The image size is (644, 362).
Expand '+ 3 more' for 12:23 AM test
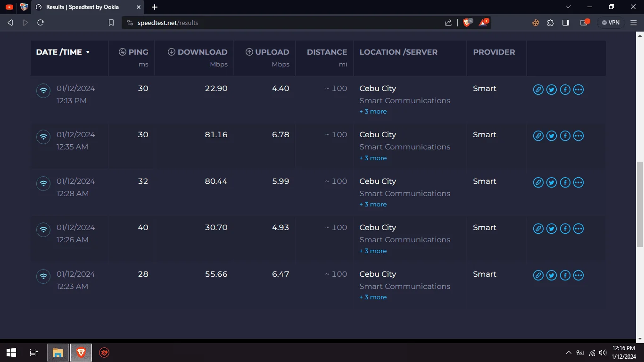(x=373, y=297)
